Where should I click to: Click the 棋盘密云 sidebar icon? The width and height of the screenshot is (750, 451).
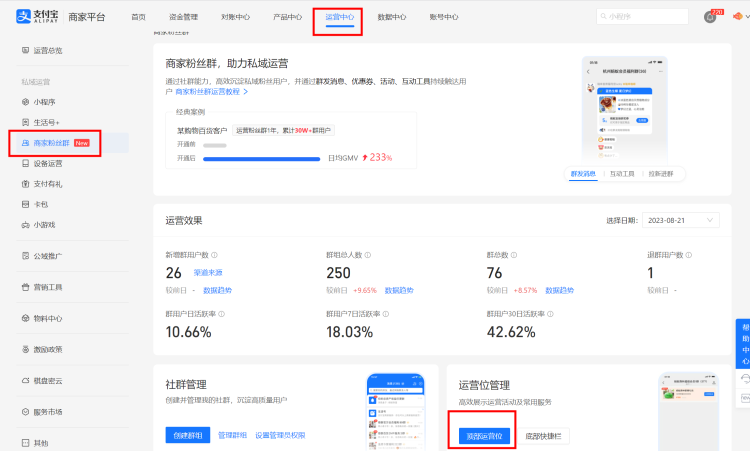tap(25, 381)
